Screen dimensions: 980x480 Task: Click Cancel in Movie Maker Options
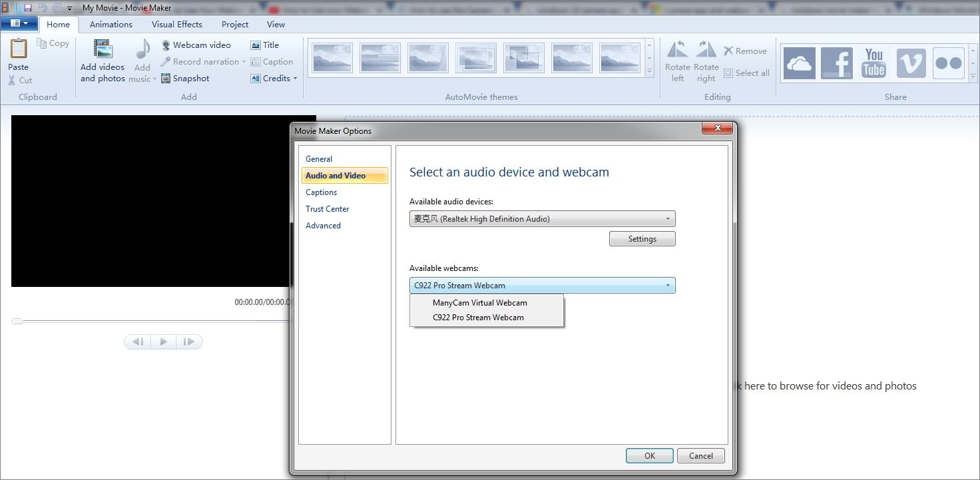tap(701, 456)
